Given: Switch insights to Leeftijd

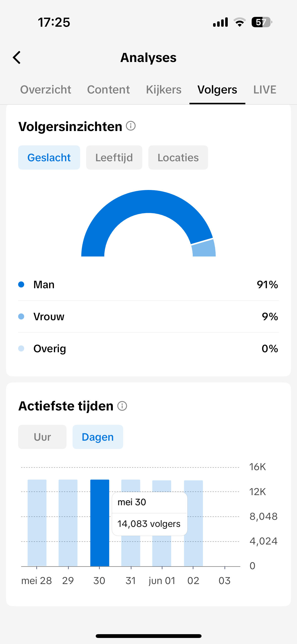Looking at the screenshot, I should pos(114,157).
